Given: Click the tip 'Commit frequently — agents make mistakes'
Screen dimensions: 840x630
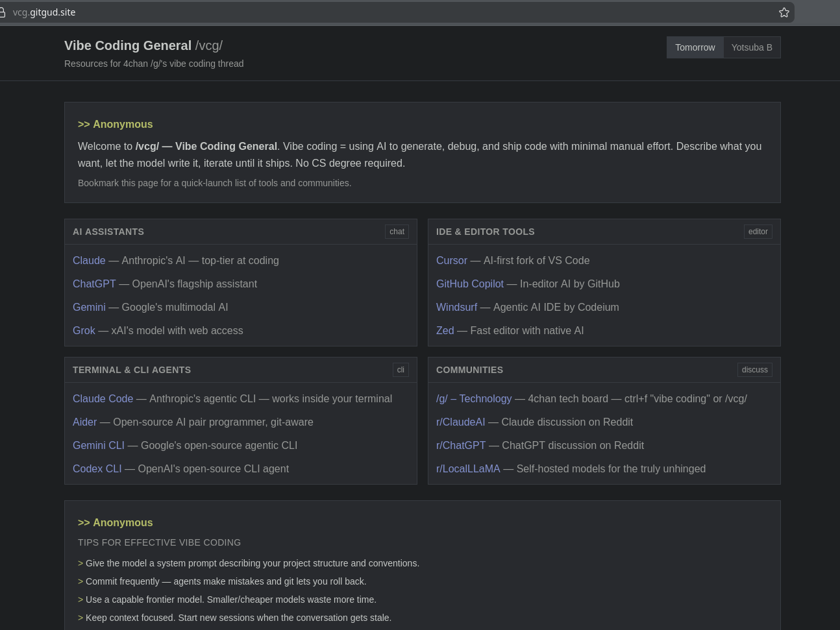Looking at the screenshot, I should [x=222, y=581].
